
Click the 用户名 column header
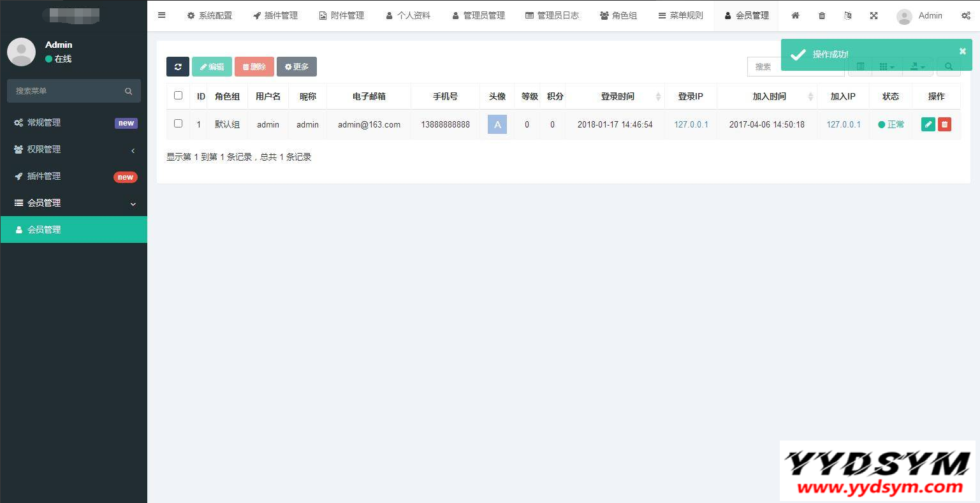268,96
